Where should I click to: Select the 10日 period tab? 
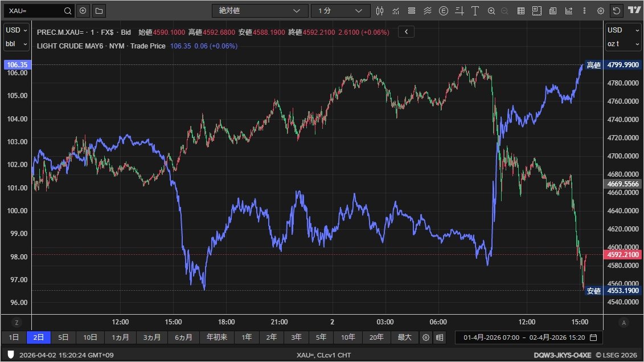pyautogui.click(x=90, y=337)
